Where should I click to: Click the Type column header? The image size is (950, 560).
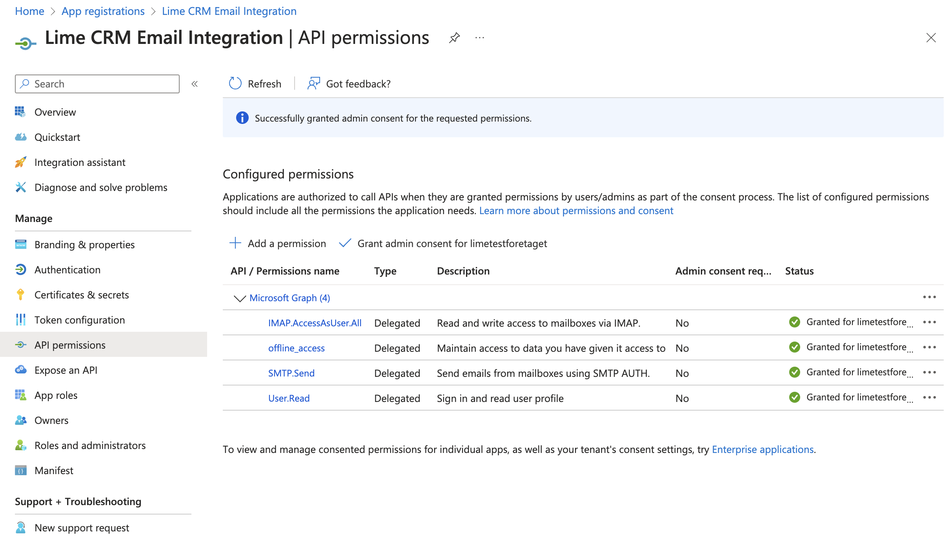coord(385,271)
